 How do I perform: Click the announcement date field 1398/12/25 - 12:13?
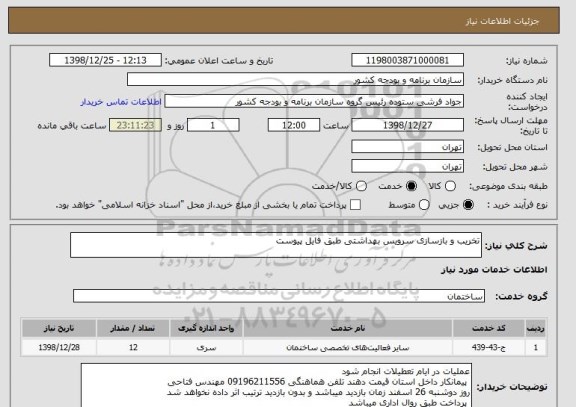(105, 60)
